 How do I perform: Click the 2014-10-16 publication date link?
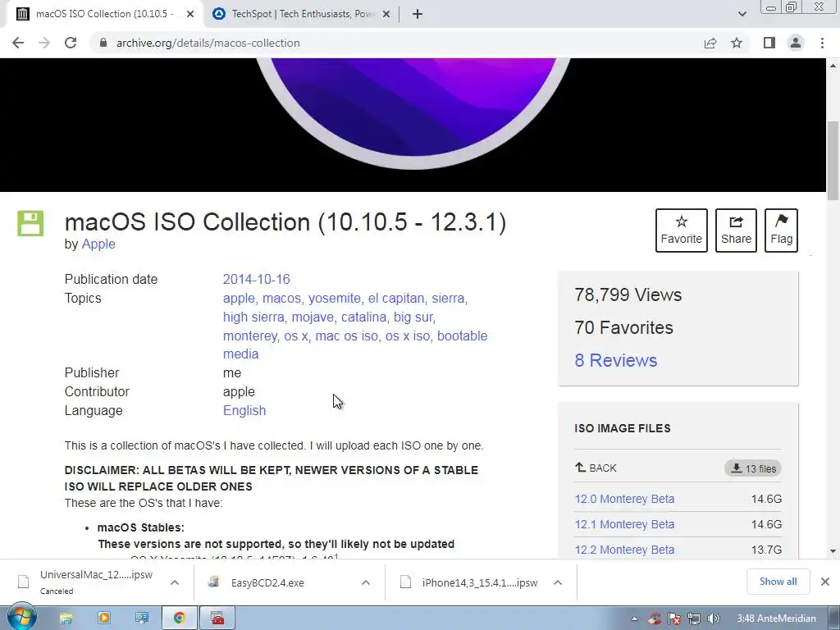click(256, 279)
